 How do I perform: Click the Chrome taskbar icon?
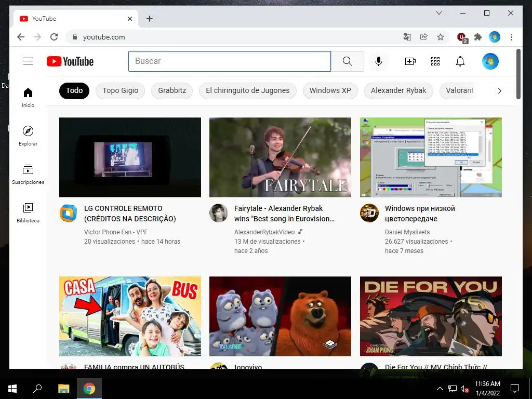pyautogui.click(x=89, y=389)
